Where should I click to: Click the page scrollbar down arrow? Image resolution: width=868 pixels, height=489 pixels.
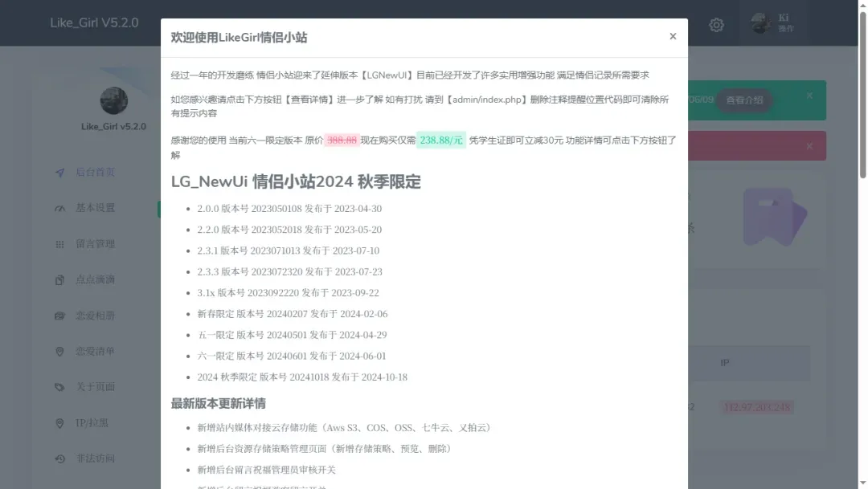(x=862, y=483)
